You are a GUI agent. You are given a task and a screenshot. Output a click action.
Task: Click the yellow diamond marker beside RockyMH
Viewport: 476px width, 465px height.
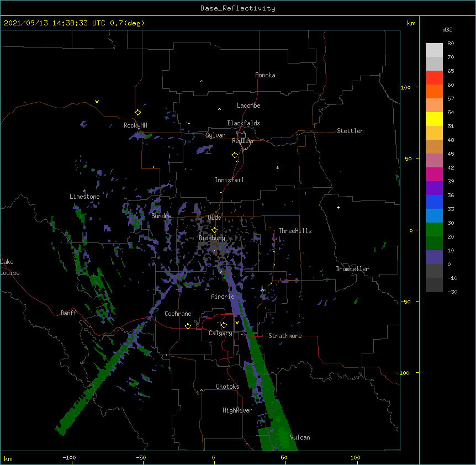pos(137,113)
